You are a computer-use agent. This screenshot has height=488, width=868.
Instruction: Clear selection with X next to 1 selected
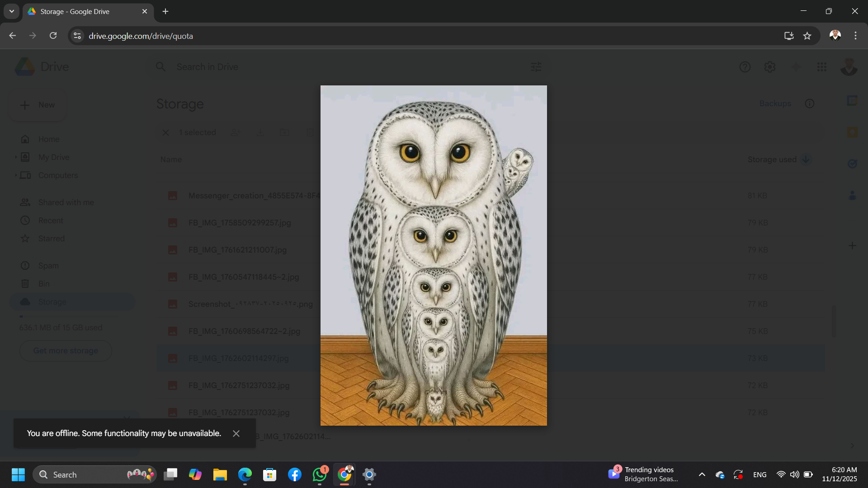coord(166,132)
